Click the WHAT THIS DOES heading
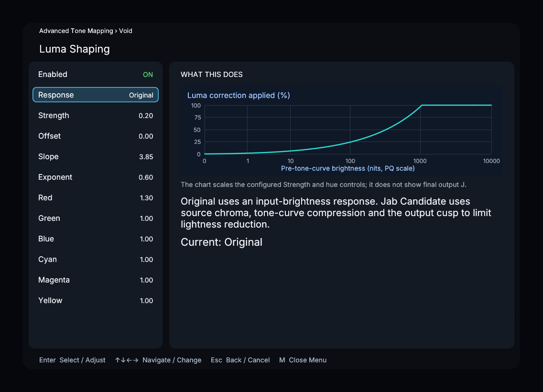This screenshot has width=543, height=392. [212, 75]
